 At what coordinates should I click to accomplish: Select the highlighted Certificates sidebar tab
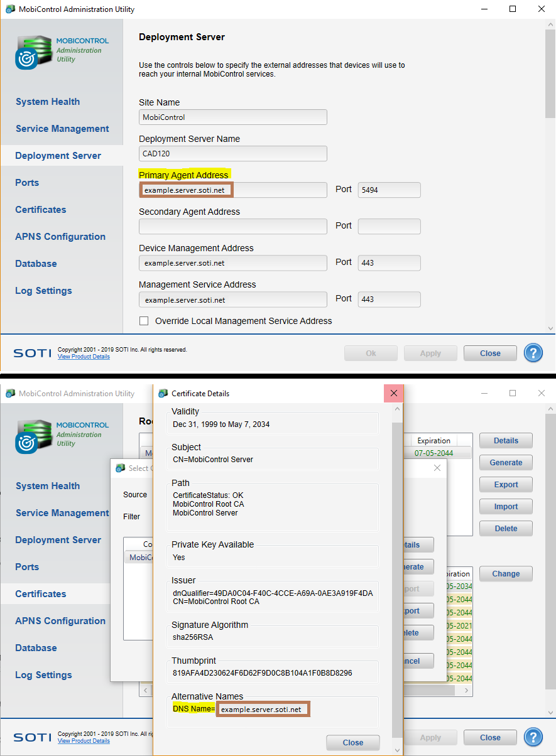(x=41, y=594)
